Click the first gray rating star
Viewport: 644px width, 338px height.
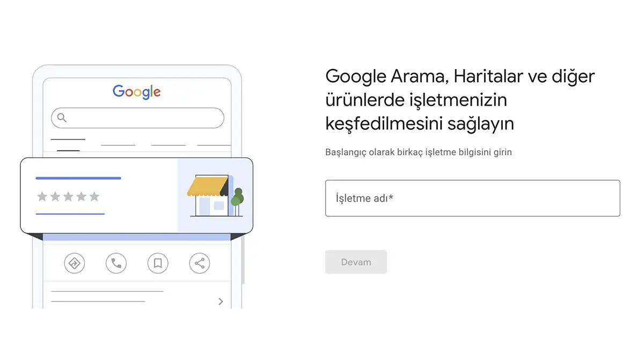pyautogui.click(x=42, y=197)
